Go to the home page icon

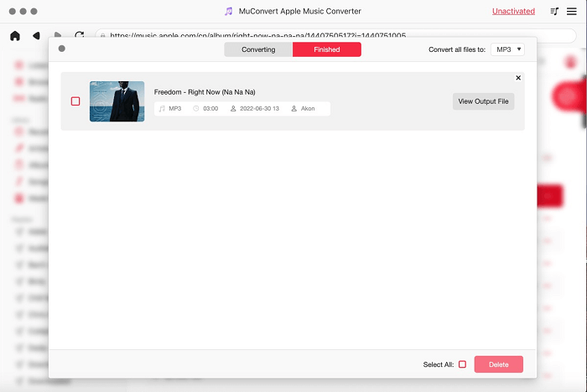(15, 36)
